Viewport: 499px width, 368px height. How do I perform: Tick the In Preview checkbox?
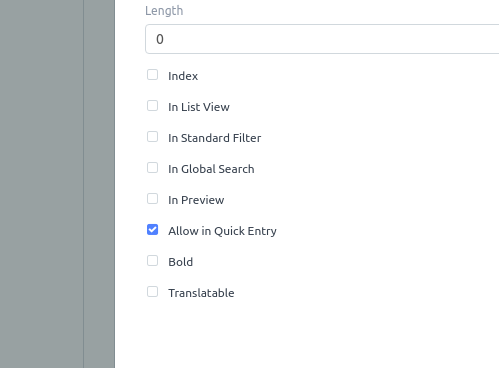point(152,199)
